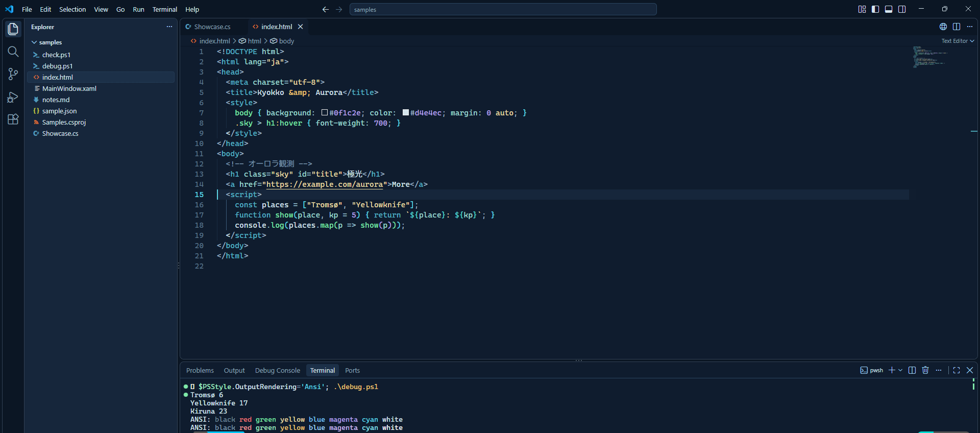Open the editor more actions ellipsis
The image size is (980, 433).
pyautogui.click(x=970, y=27)
